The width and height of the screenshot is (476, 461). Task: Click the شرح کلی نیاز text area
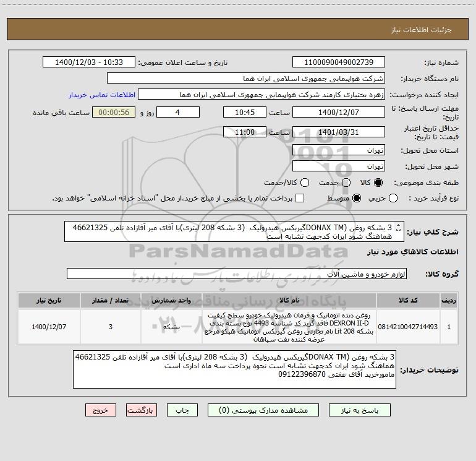click(x=234, y=231)
